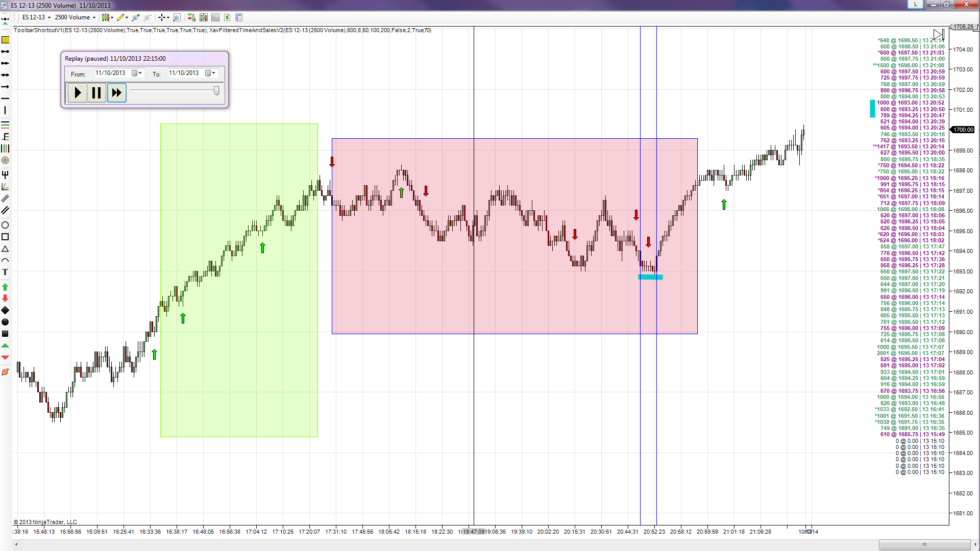Select the horizontal line drawing tool
This screenshot has height=551, width=980.
tap(5, 98)
